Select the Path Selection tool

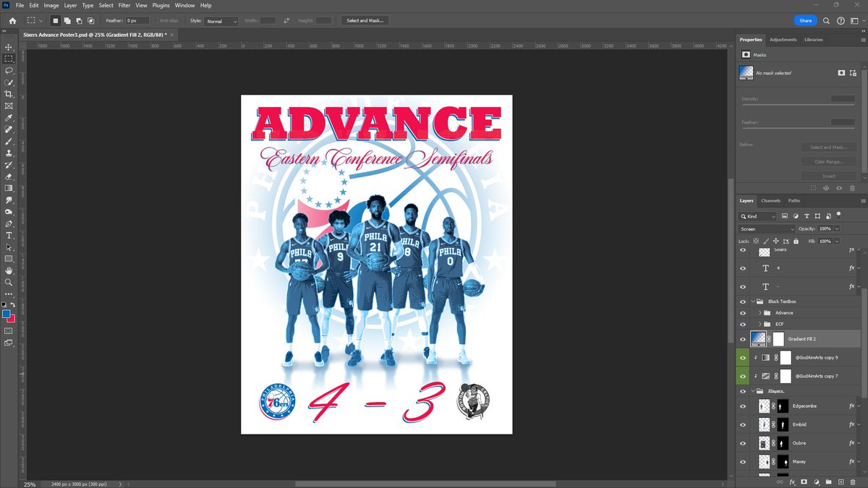[x=9, y=247]
